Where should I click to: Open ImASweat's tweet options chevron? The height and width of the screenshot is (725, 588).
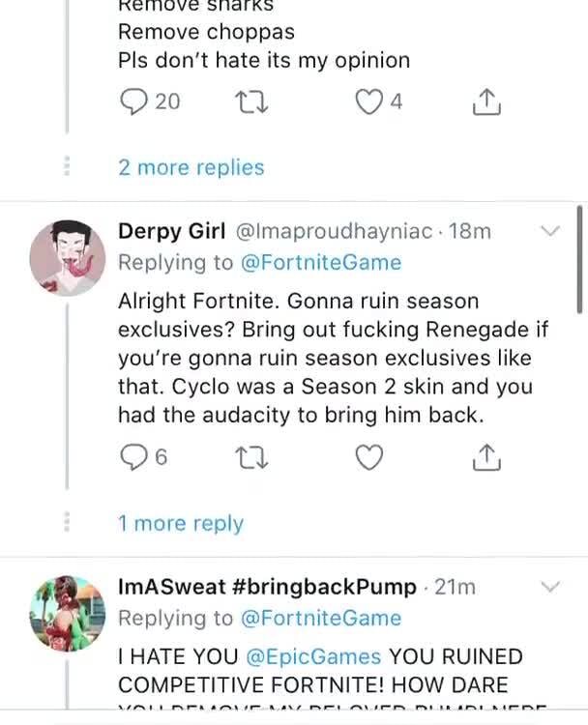(549, 587)
